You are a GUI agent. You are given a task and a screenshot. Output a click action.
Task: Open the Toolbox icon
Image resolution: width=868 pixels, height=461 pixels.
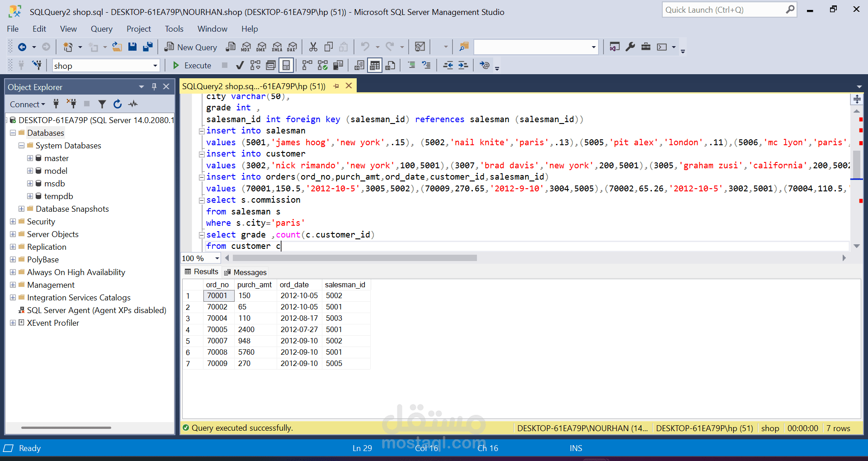point(646,47)
